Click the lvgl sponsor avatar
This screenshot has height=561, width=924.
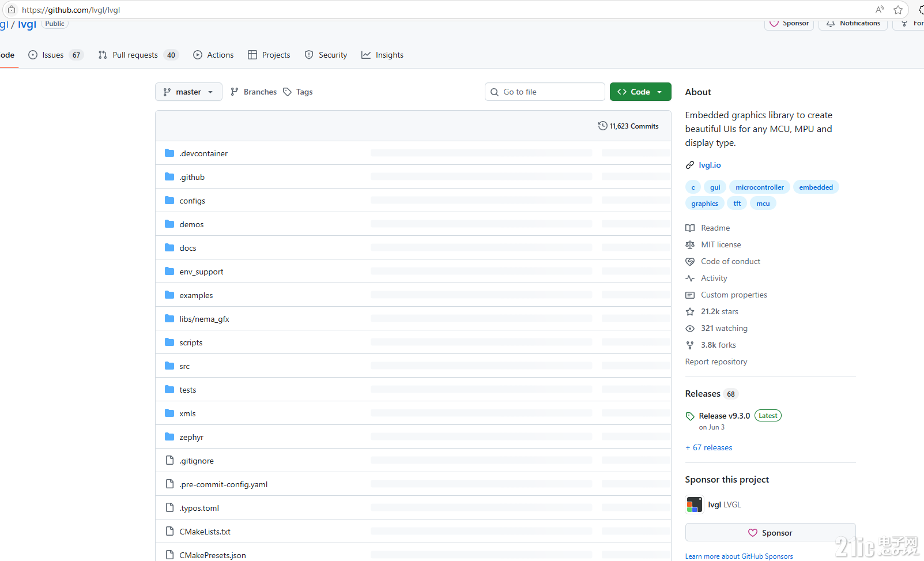[694, 504]
